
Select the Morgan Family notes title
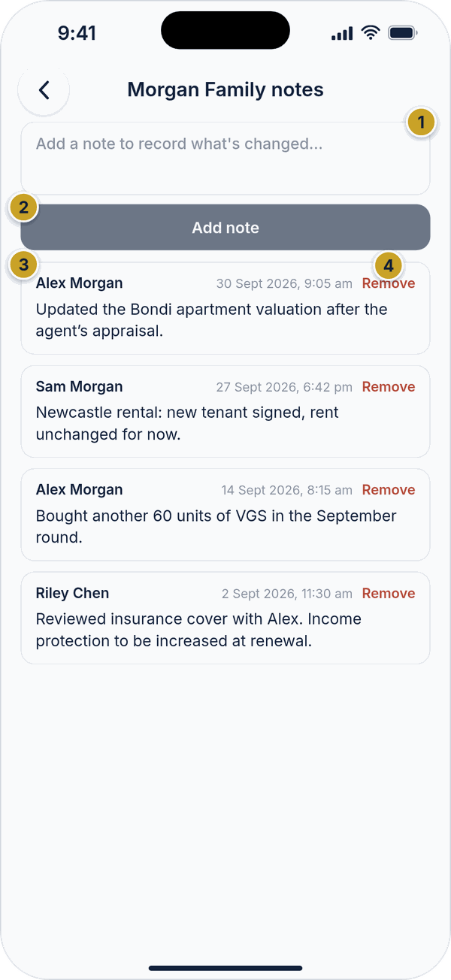225,90
